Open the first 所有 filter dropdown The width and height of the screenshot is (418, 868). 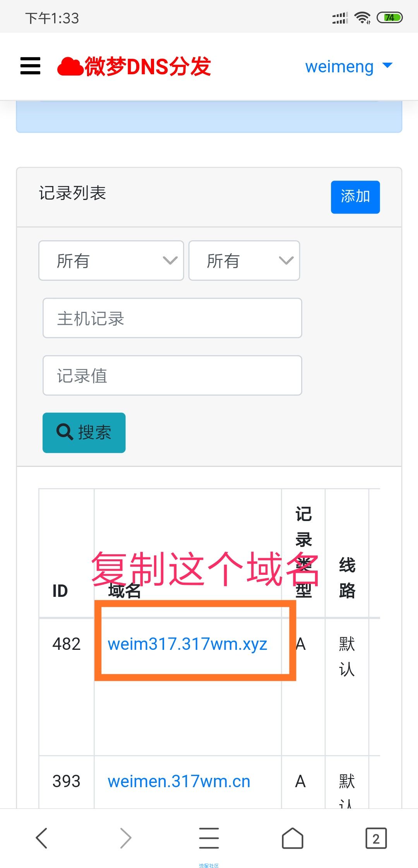pos(111,260)
